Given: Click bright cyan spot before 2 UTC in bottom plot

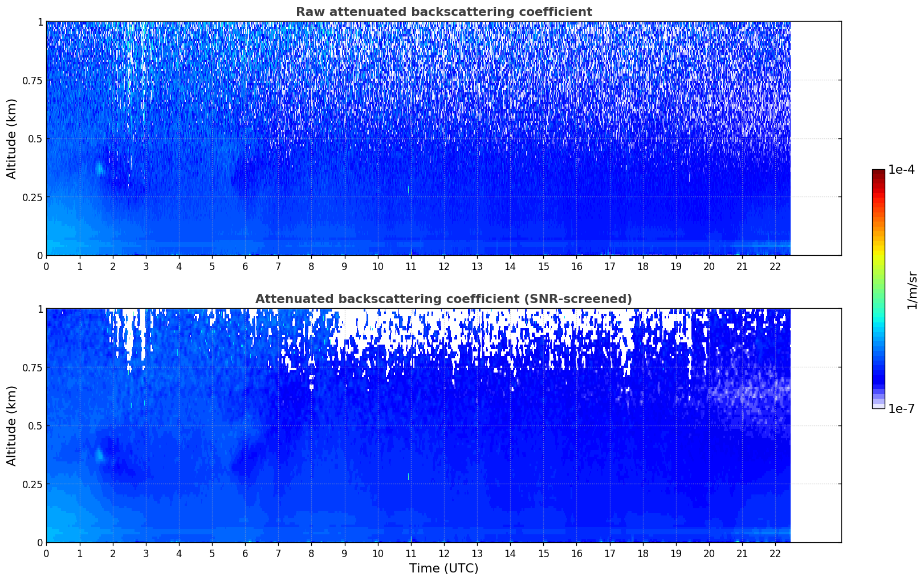Looking at the screenshot, I should point(99,455).
